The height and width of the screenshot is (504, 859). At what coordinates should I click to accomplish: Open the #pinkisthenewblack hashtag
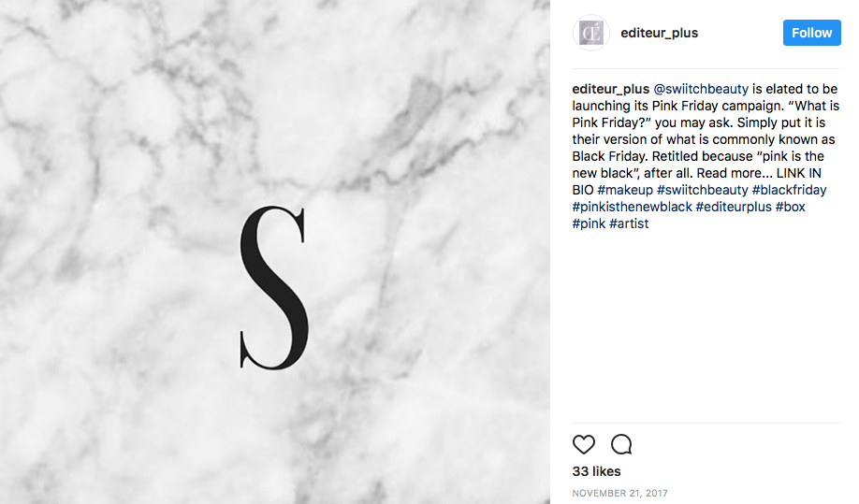[633, 207]
